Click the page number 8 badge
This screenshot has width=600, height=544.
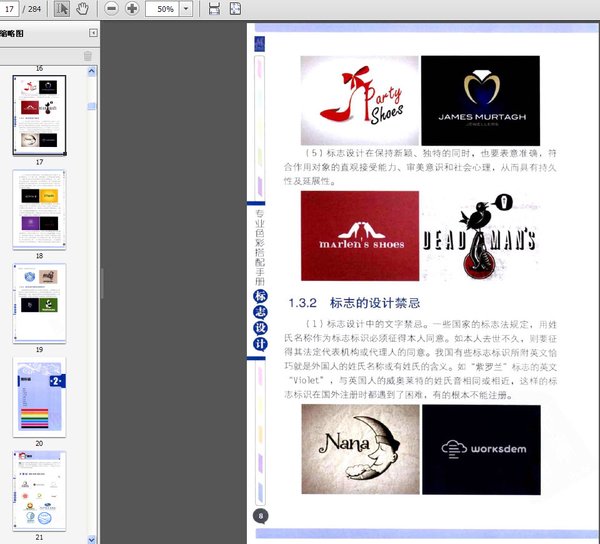pos(261,516)
